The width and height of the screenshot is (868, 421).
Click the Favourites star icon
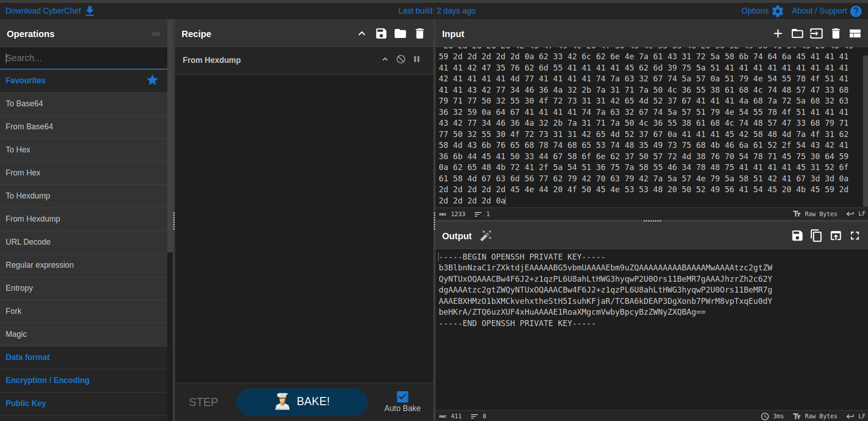coord(152,80)
